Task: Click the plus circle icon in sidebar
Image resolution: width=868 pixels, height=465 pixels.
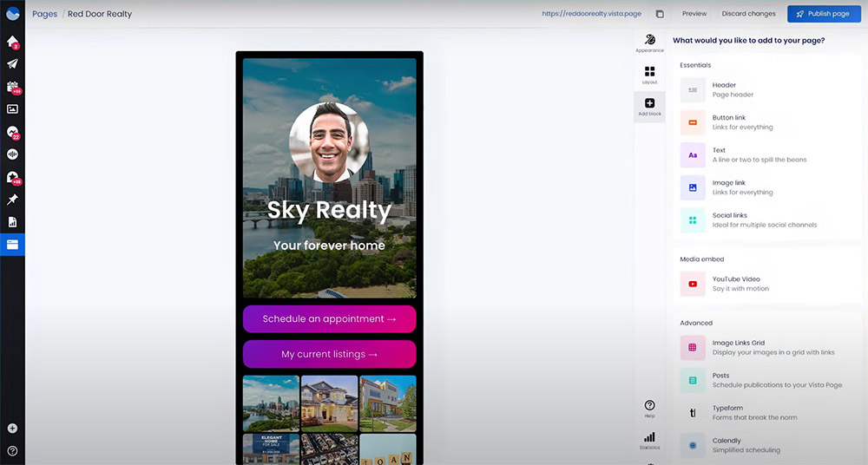Action: point(12,429)
